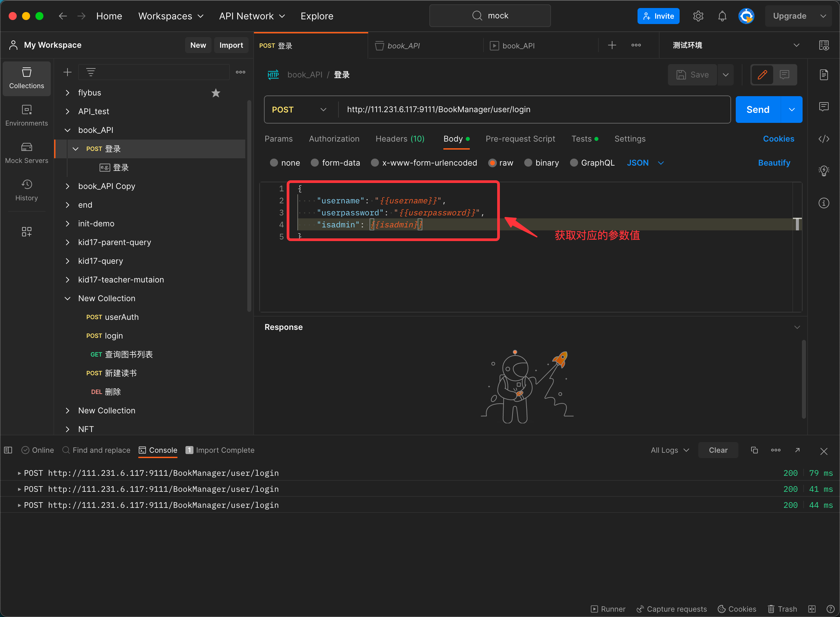Expand the book_API Copy collection
Viewport: 840px width, 617px height.
point(67,186)
